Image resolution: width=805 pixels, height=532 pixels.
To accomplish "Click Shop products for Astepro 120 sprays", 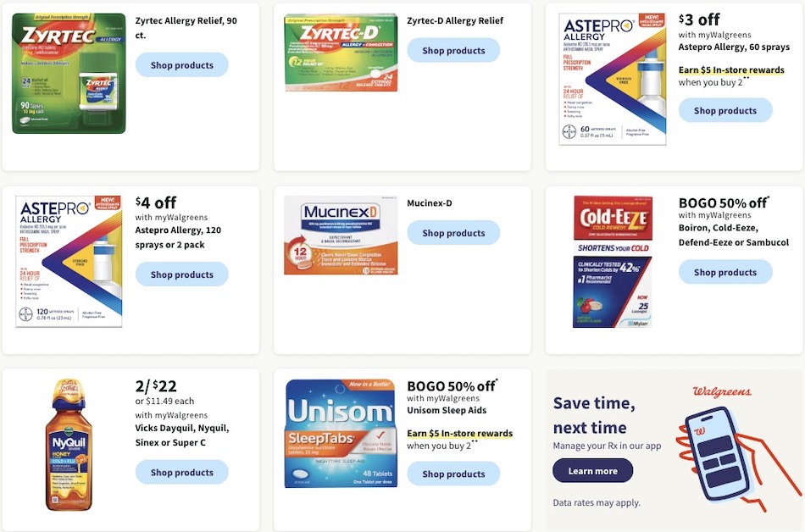I will [x=181, y=274].
